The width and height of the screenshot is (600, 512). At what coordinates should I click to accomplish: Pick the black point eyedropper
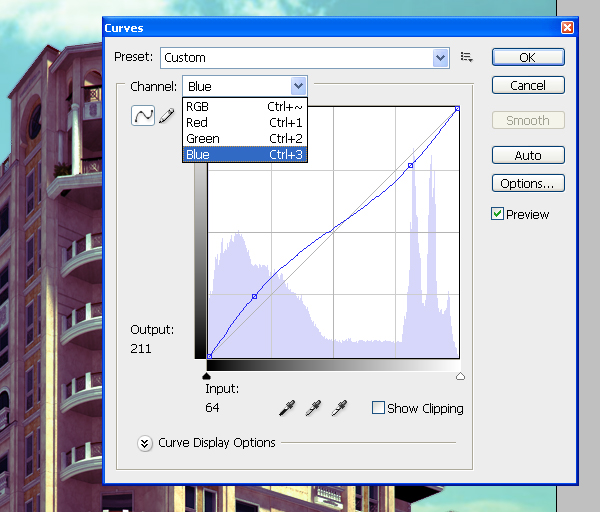point(288,408)
